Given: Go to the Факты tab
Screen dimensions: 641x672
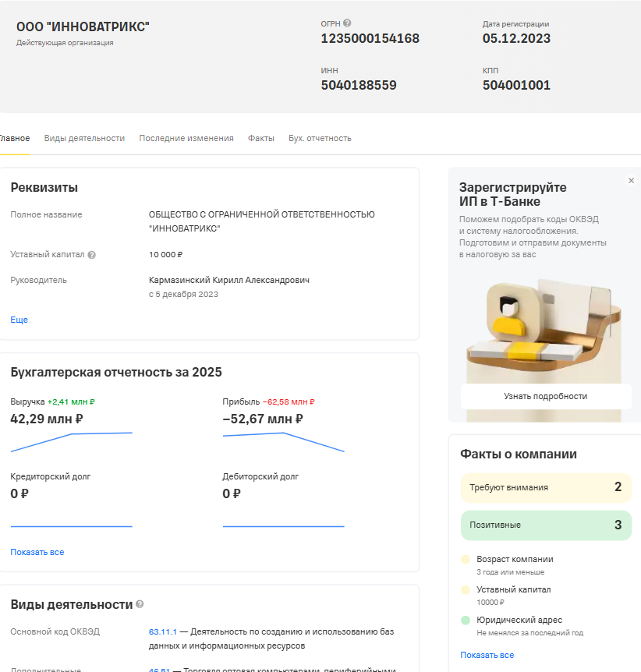Looking at the screenshot, I should pyautogui.click(x=261, y=138).
